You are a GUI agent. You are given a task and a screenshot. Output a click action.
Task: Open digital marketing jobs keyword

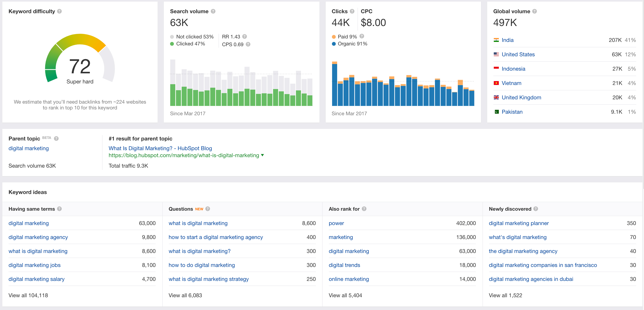click(x=35, y=265)
